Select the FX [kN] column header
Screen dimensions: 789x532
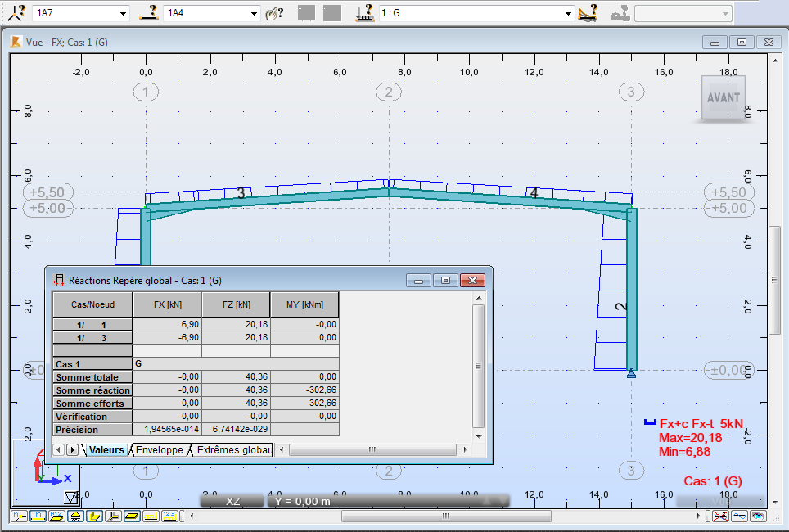coord(167,304)
